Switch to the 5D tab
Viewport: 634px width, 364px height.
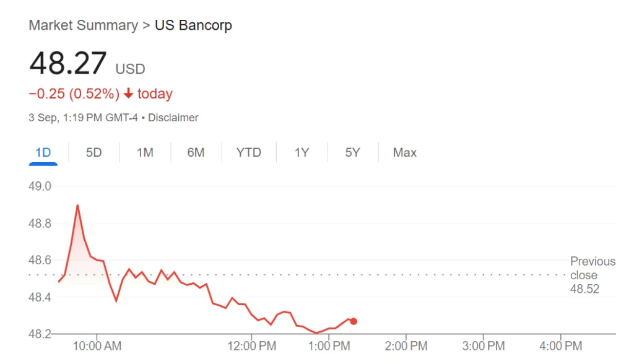click(93, 152)
